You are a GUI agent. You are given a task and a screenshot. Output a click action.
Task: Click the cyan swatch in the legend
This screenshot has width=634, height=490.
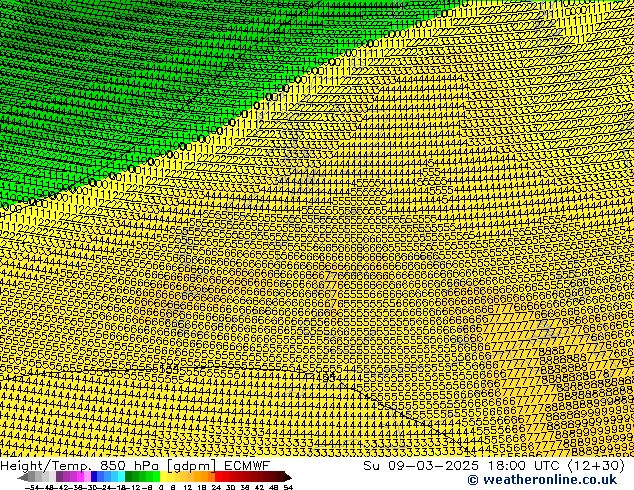click(x=121, y=477)
